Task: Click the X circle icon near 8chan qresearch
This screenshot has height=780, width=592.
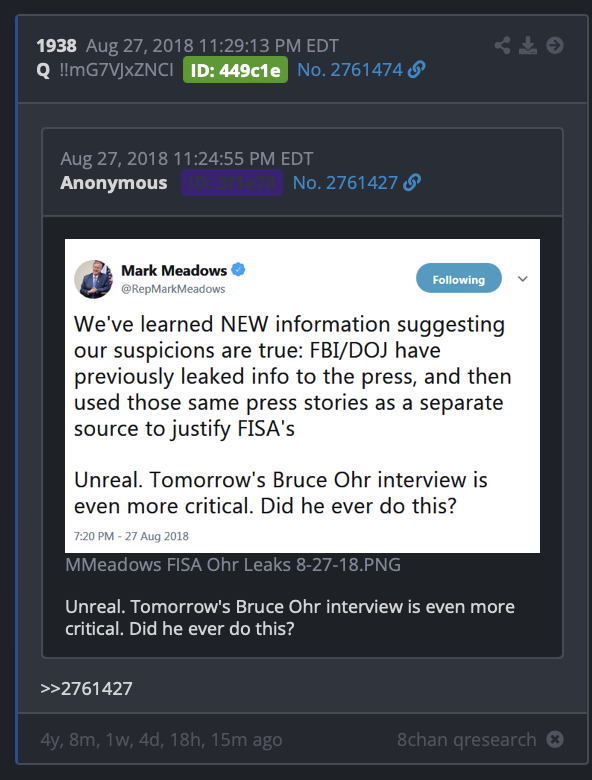Action: (x=555, y=739)
